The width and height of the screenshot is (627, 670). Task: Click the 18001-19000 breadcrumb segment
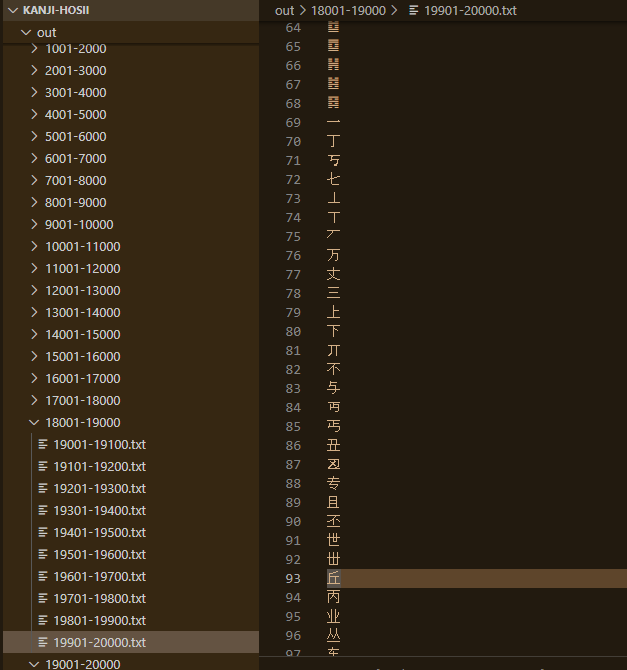tap(348, 11)
